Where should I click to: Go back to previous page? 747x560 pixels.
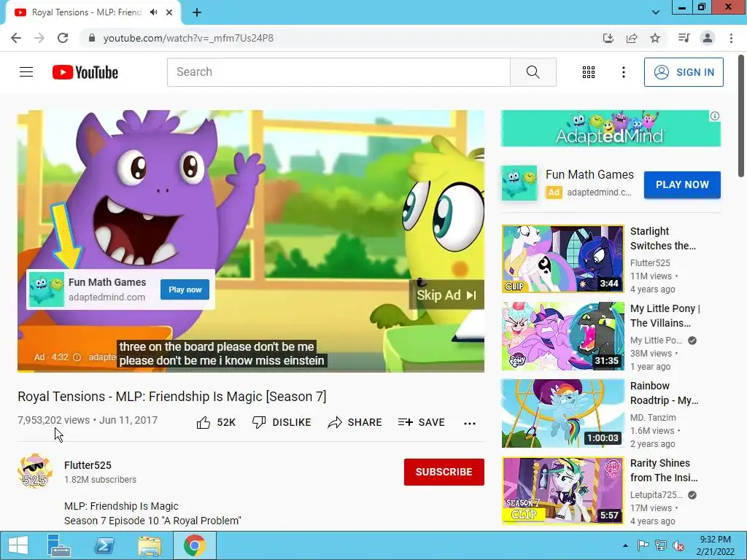16,38
